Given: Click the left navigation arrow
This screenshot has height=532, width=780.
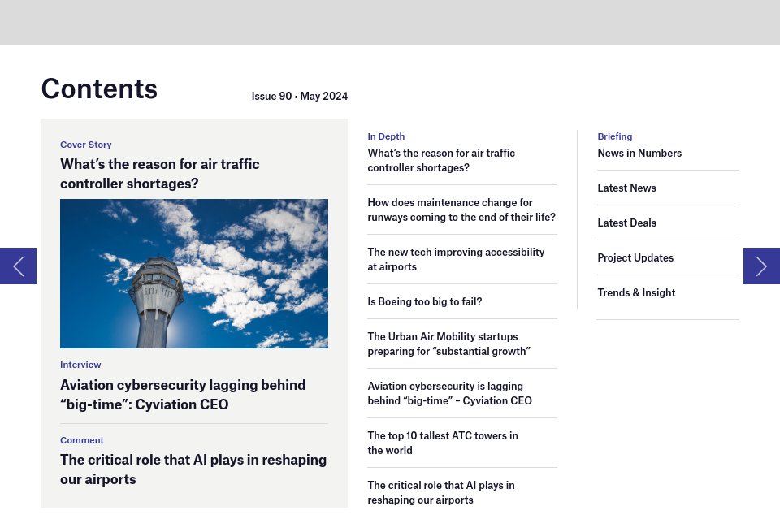Looking at the screenshot, I should (18, 266).
